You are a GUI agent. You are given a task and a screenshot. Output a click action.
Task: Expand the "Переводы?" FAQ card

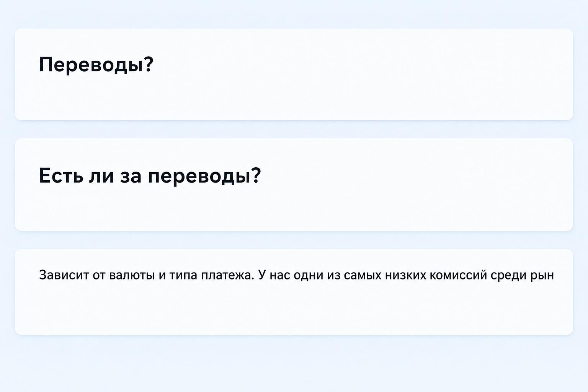point(294,74)
